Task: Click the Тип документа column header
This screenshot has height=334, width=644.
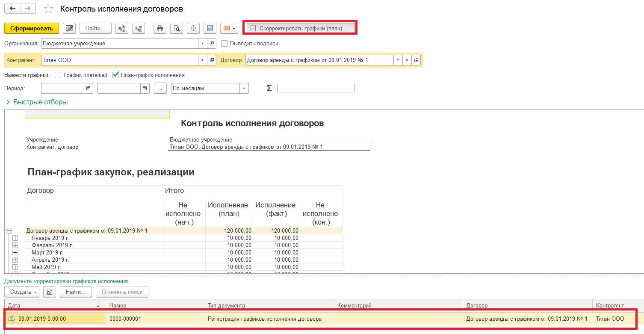Action: coord(269,305)
